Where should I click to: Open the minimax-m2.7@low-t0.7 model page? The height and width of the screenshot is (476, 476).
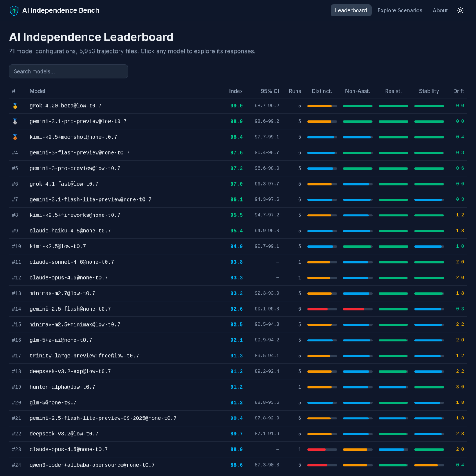(x=62, y=293)
